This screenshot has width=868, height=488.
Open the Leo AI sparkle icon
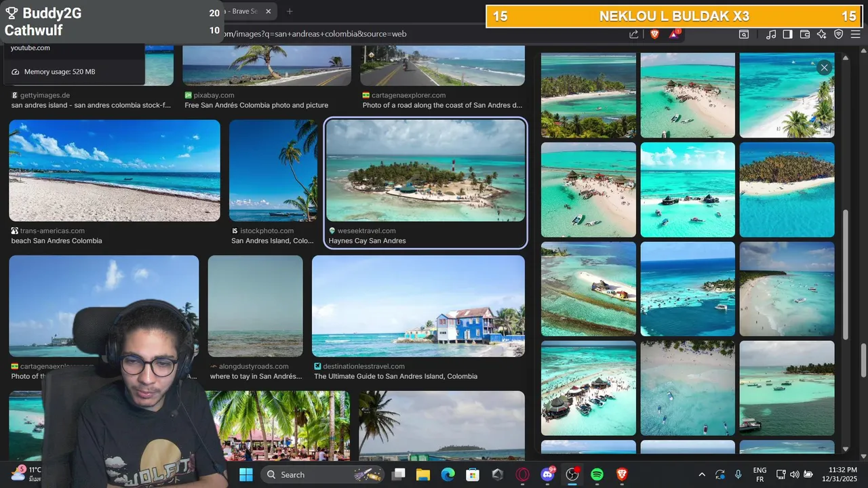[x=822, y=34]
